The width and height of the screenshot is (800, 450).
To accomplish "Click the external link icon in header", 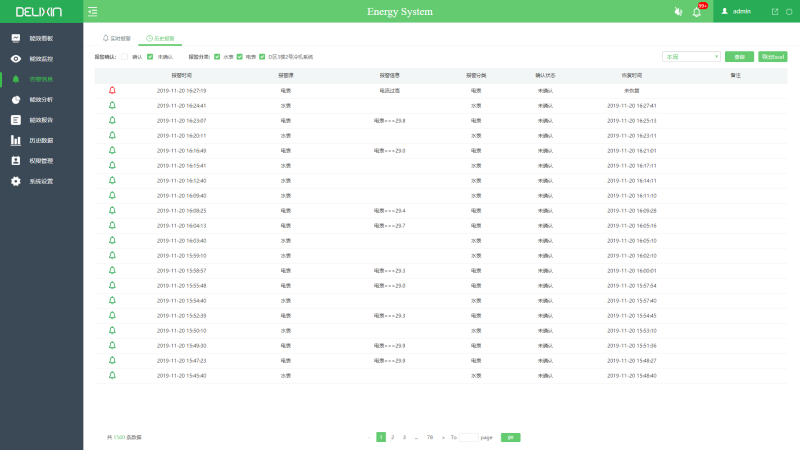I will [x=774, y=11].
